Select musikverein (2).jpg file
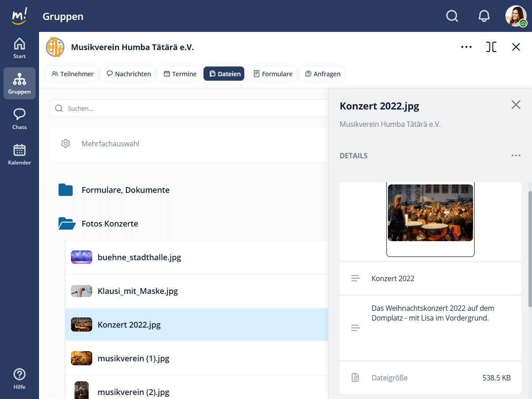532x399 pixels. pos(197,387)
